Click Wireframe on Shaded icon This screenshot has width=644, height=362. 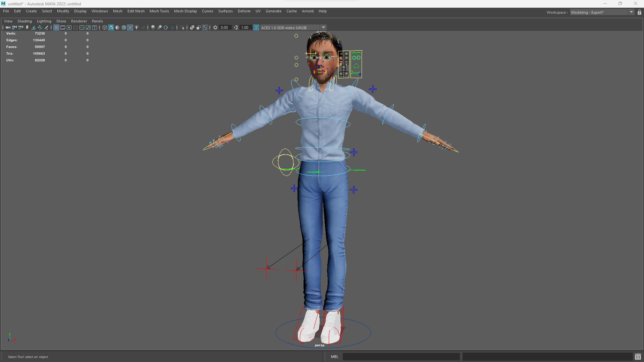pos(124,27)
